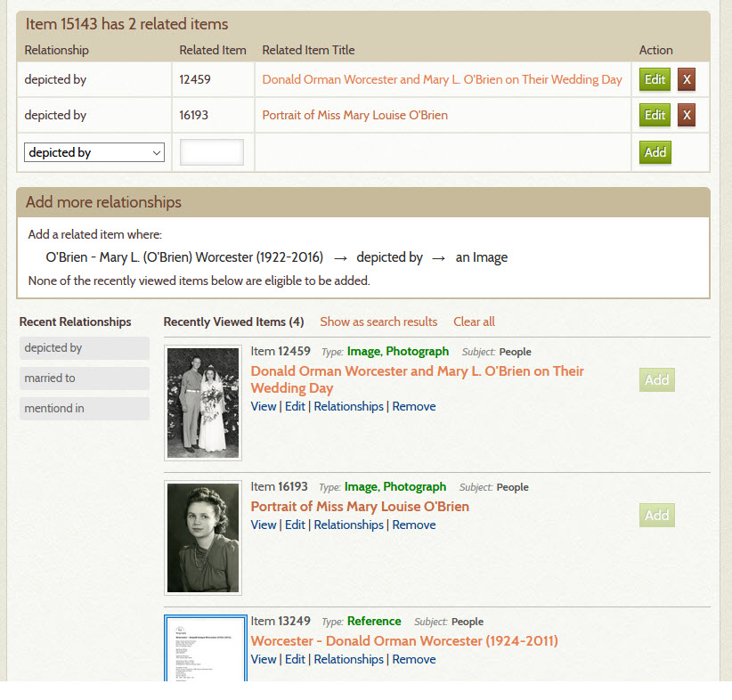Click the 'Clear all' link
732x700 pixels.
pyautogui.click(x=474, y=322)
